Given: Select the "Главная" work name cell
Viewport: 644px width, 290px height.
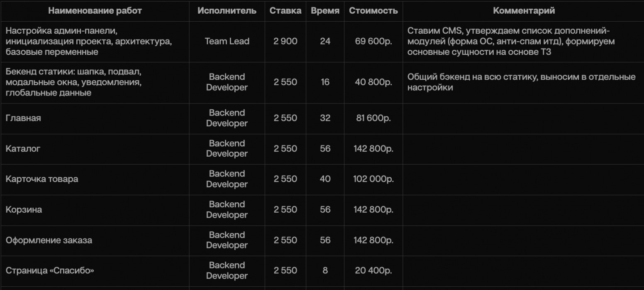Looking at the screenshot, I should [23, 118].
